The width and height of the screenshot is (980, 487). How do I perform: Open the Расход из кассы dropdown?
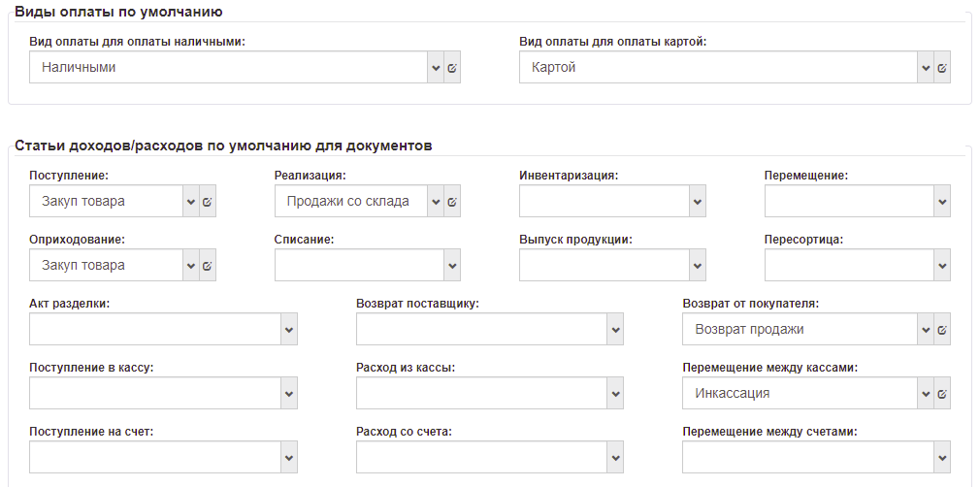click(x=615, y=394)
